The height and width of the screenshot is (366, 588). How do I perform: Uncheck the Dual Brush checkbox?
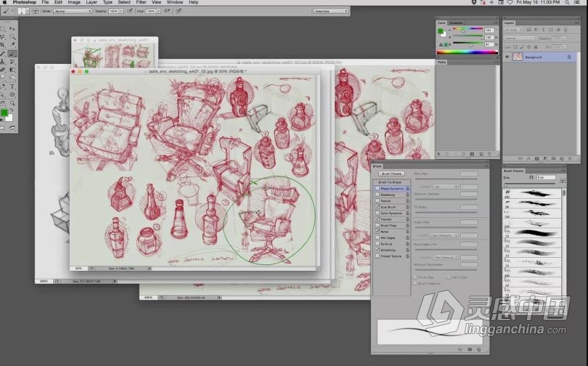coord(377,207)
